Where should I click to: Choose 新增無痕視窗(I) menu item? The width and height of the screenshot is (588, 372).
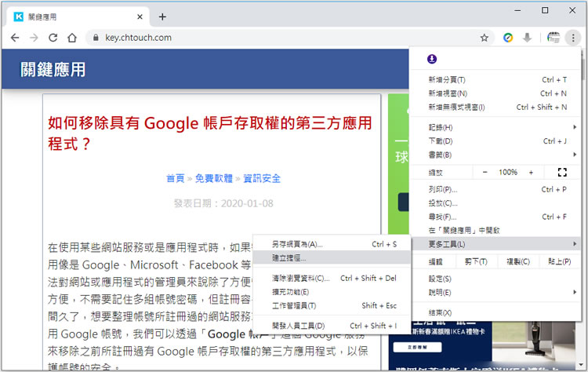coord(456,107)
